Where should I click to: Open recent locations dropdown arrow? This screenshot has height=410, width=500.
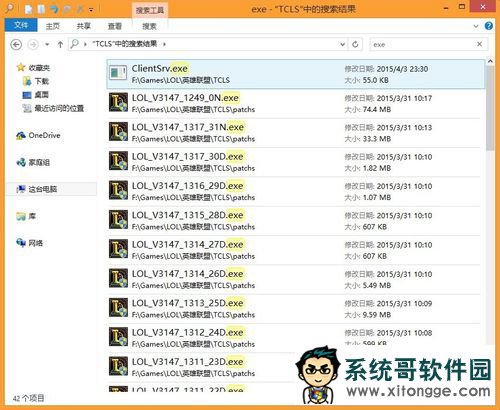pyautogui.click(x=47, y=44)
